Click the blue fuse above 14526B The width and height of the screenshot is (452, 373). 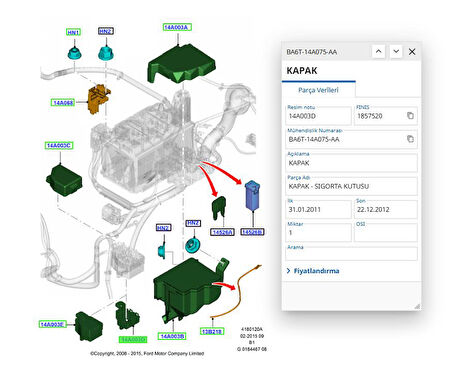253,196
